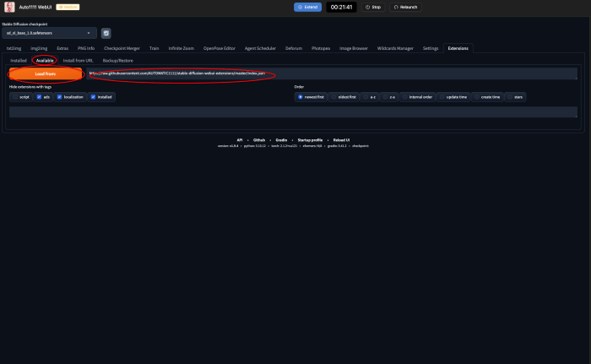Switch to the img2img tab

39,48
